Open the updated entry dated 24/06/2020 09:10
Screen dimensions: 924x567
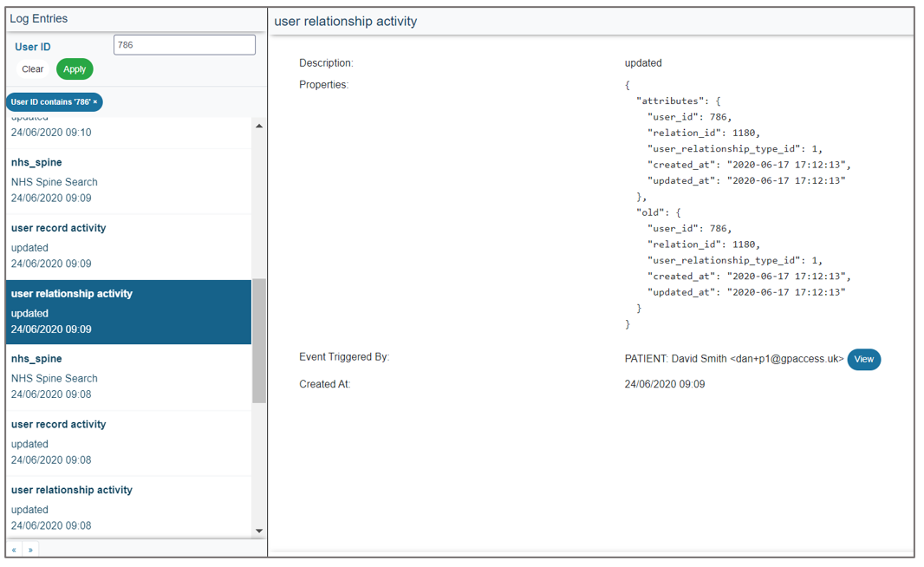pos(128,131)
